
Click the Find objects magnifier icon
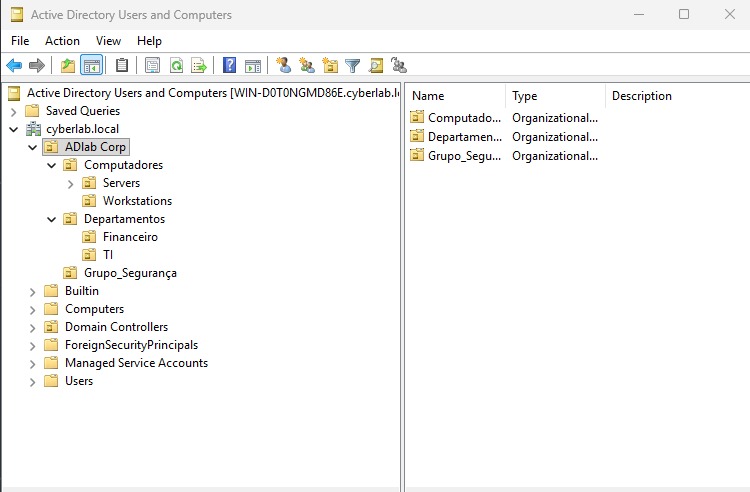[375, 65]
